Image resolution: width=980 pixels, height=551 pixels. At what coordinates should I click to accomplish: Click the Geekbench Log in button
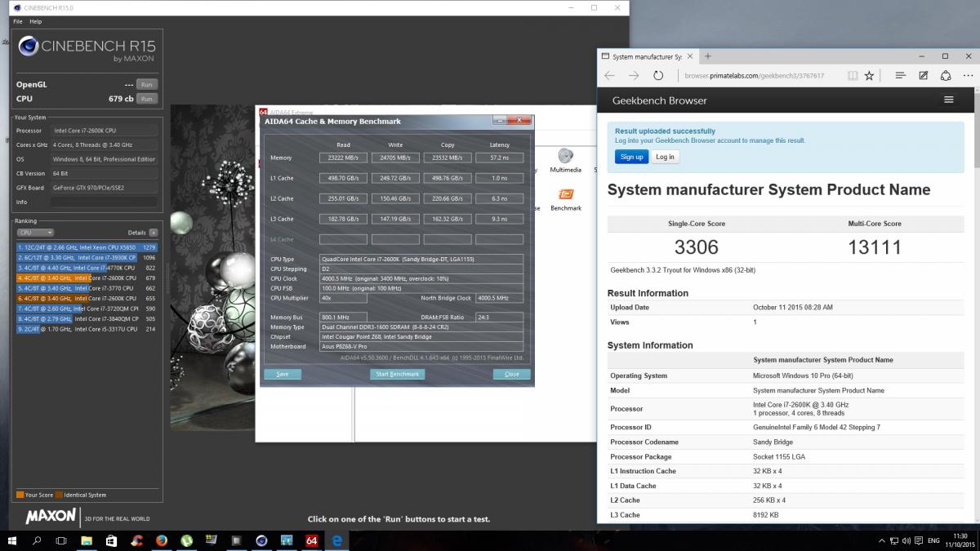click(x=666, y=157)
